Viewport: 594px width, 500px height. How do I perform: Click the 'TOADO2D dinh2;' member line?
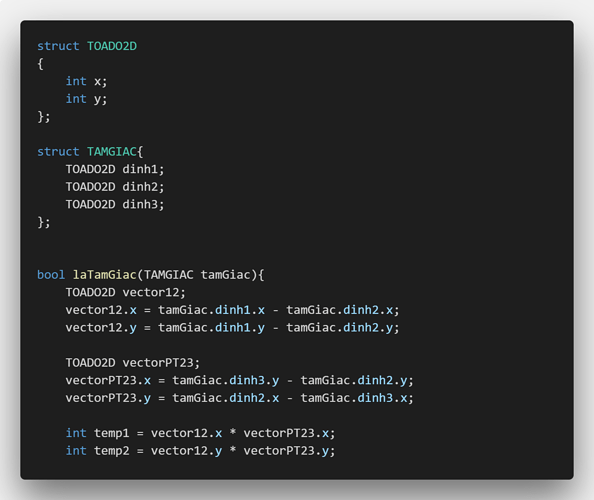[x=115, y=187]
